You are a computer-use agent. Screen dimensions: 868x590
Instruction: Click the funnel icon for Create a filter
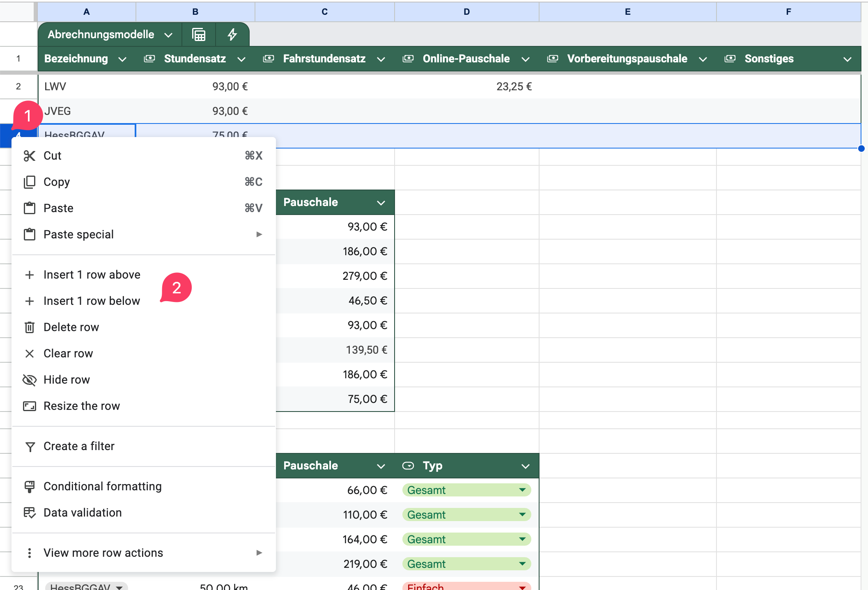[x=30, y=446]
